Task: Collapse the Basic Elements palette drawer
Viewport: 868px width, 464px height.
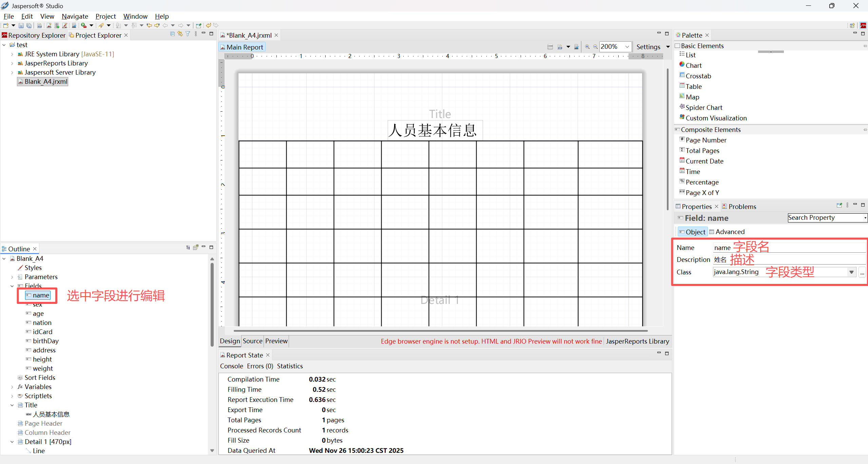Action: coord(702,46)
